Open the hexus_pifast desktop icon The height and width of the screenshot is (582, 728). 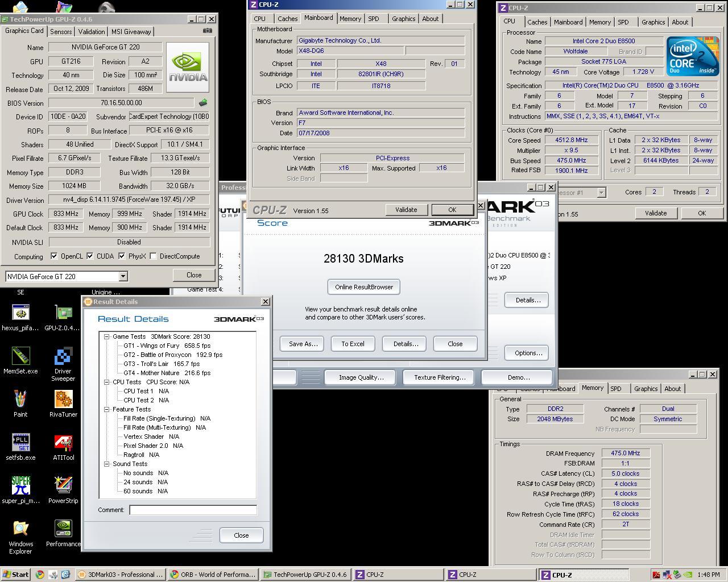pyautogui.click(x=20, y=317)
